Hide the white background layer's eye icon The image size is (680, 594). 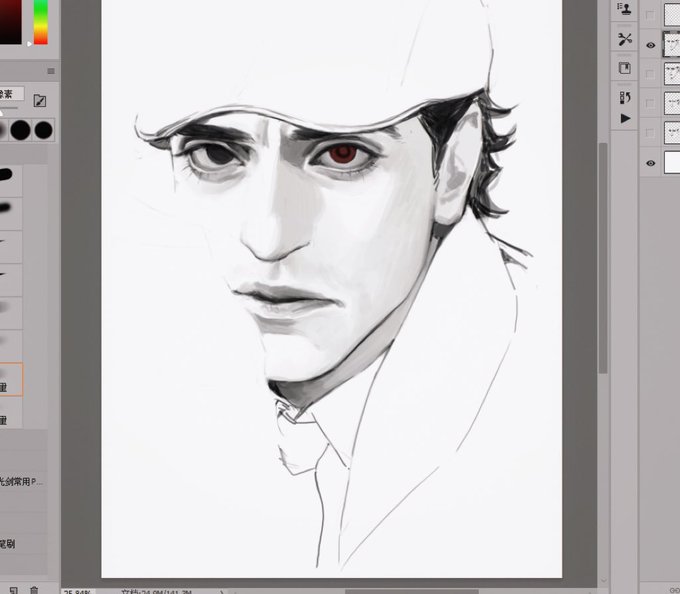[651, 163]
